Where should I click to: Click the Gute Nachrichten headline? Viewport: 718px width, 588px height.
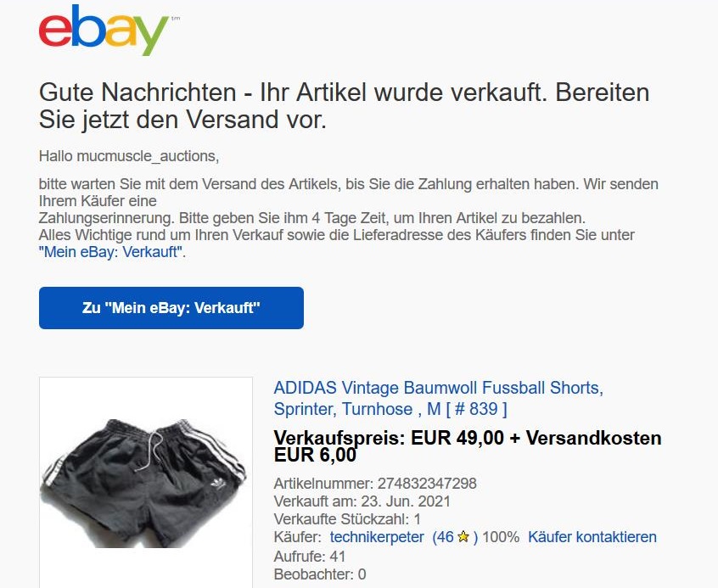[x=344, y=106]
